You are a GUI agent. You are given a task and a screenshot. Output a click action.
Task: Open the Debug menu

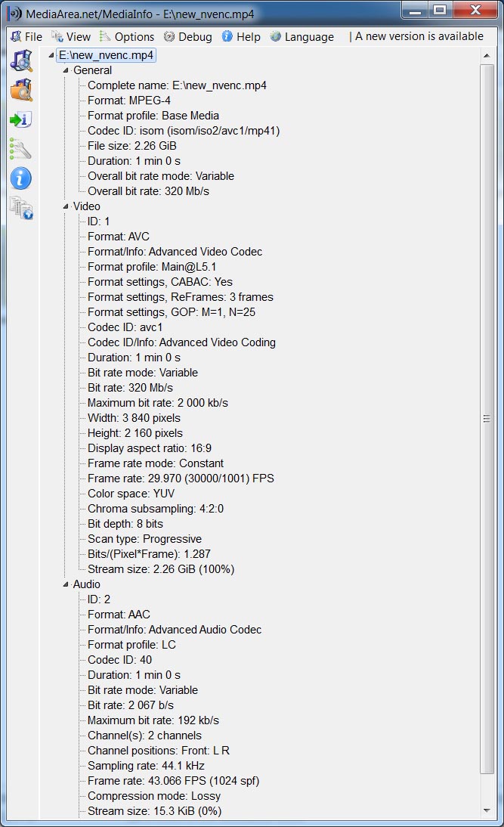click(x=187, y=37)
